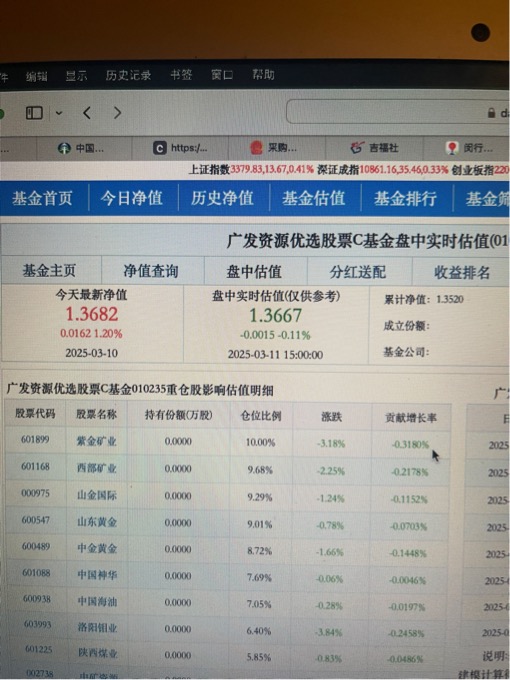
Task: Click realtime estimate value 1.3667
Action: click(275, 315)
